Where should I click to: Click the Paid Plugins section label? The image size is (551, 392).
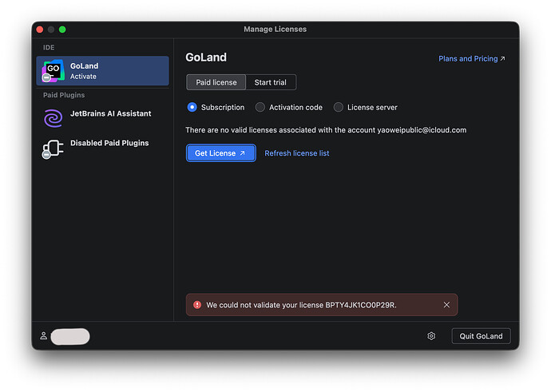[x=64, y=95]
